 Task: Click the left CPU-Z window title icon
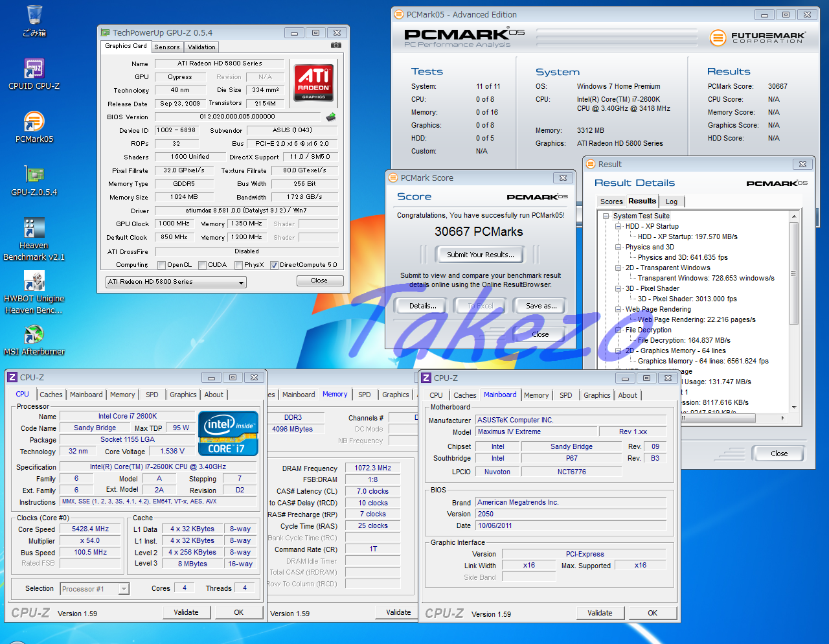[x=12, y=377]
